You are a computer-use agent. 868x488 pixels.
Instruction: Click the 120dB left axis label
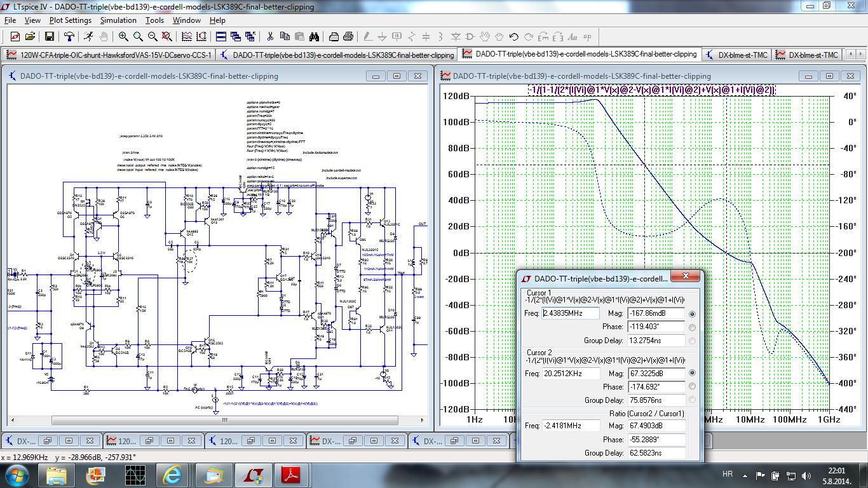click(x=458, y=96)
